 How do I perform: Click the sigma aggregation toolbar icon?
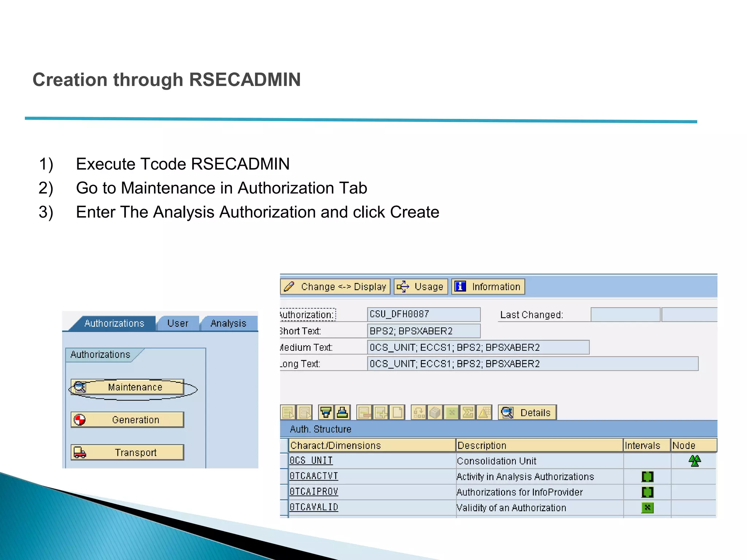(468, 413)
